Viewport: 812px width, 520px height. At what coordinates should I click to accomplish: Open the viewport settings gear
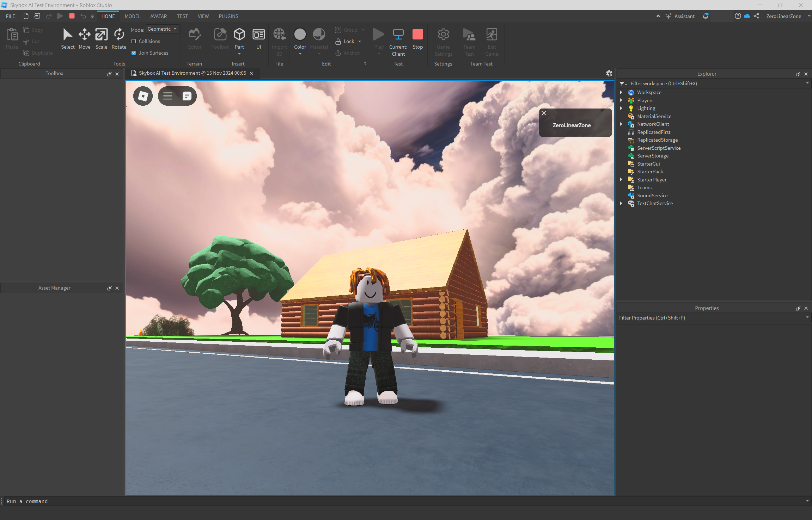pos(609,73)
